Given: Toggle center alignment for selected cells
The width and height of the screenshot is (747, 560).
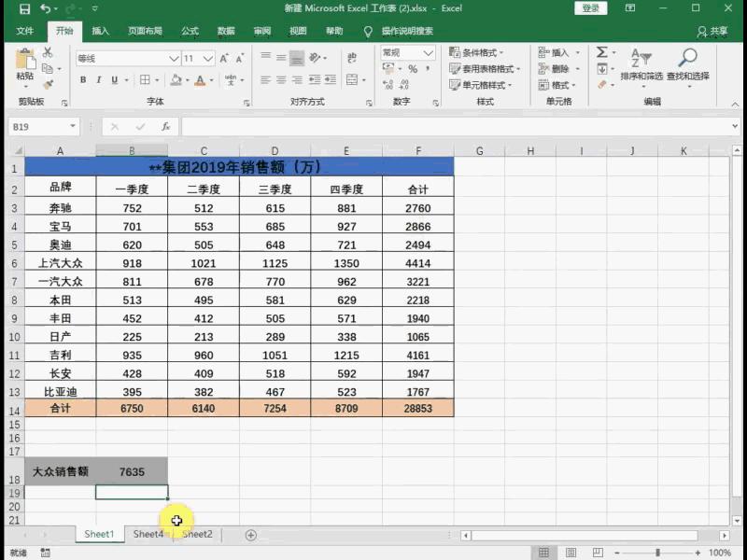Looking at the screenshot, I should (282, 80).
